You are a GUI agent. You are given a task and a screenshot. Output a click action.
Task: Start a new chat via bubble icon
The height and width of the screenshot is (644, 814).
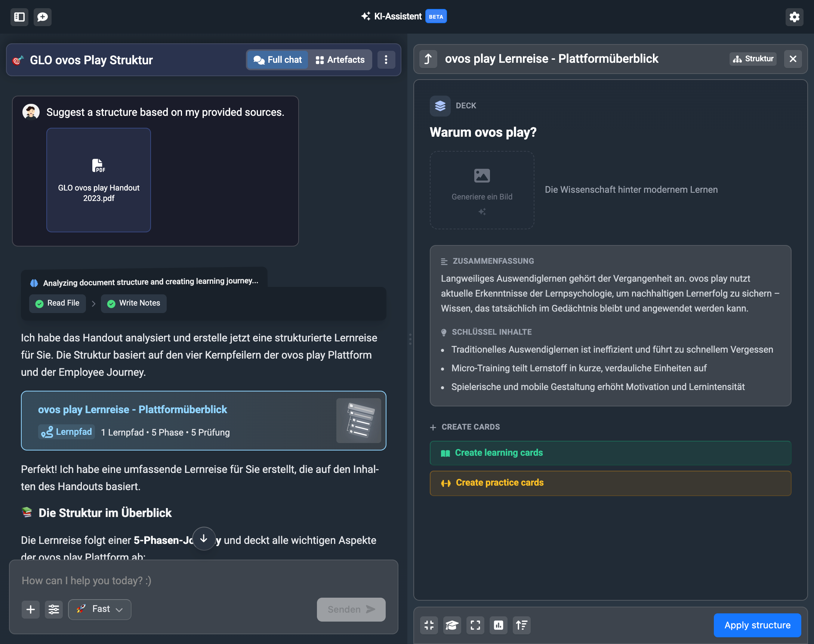42,17
